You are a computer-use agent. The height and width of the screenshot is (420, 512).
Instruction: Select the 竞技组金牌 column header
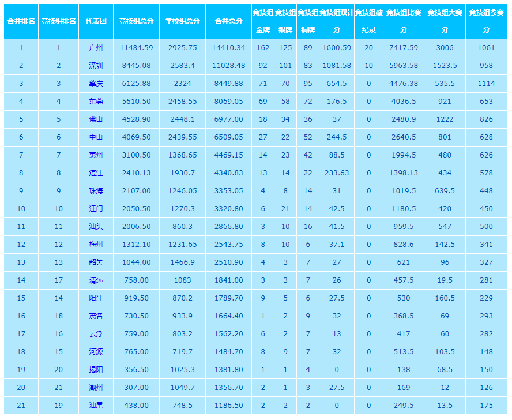tap(263, 21)
